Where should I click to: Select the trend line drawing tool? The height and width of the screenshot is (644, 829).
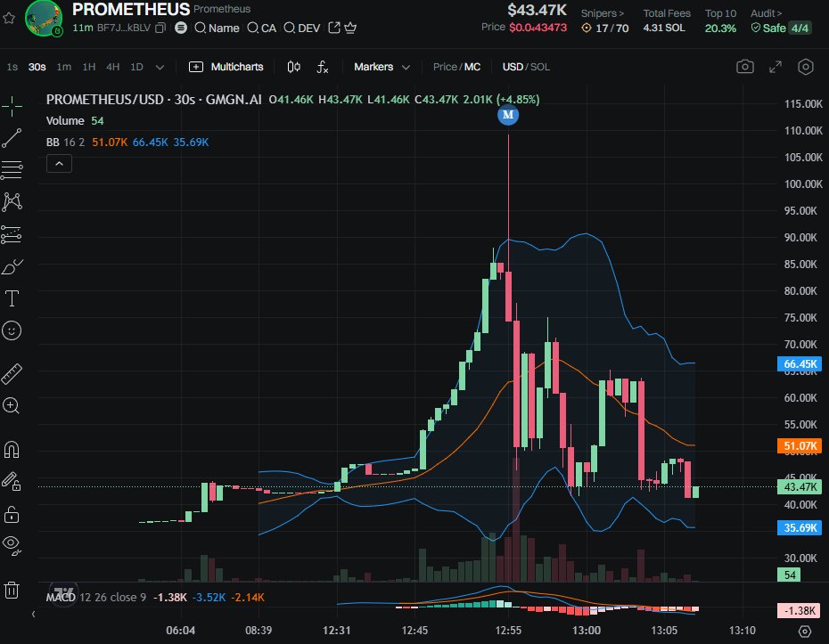(x=12, y=138)
